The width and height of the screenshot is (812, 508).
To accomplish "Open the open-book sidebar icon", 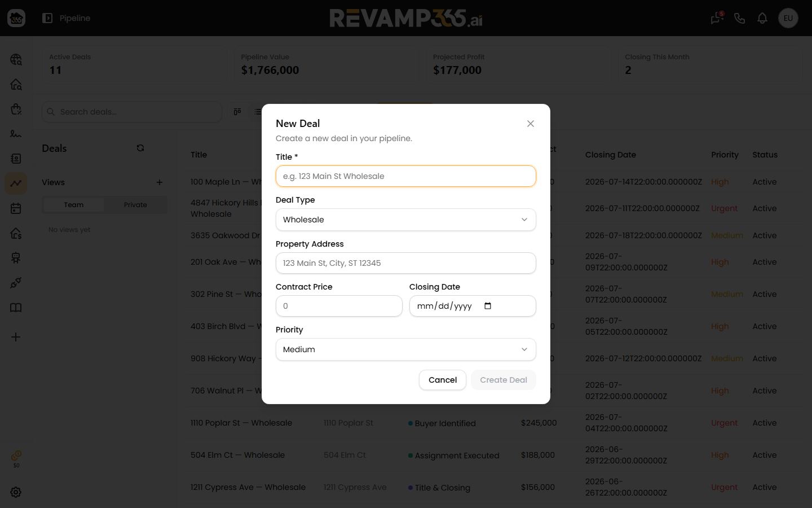I will (16, 308).
